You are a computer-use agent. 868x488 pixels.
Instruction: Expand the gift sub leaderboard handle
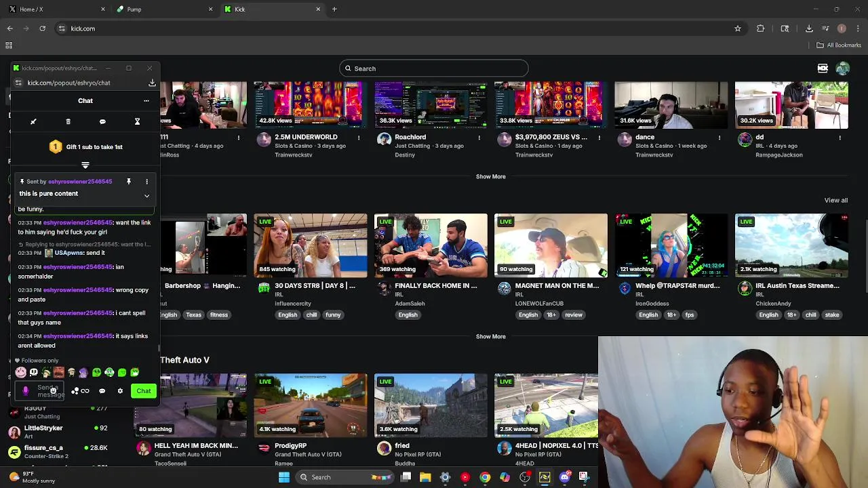(x=85, y=165)
